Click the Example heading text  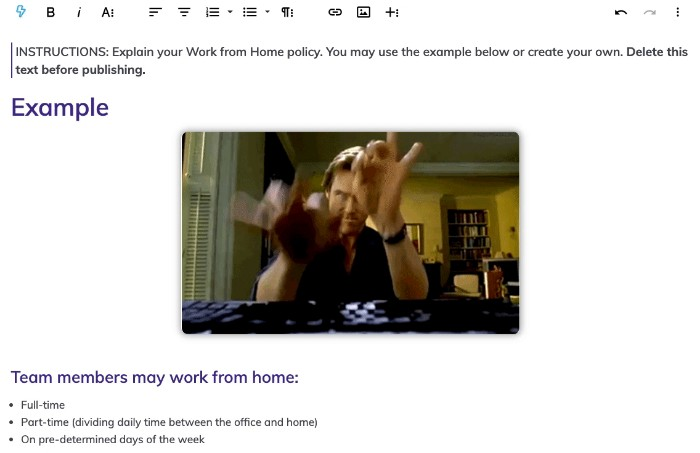(x=60, y=108)
